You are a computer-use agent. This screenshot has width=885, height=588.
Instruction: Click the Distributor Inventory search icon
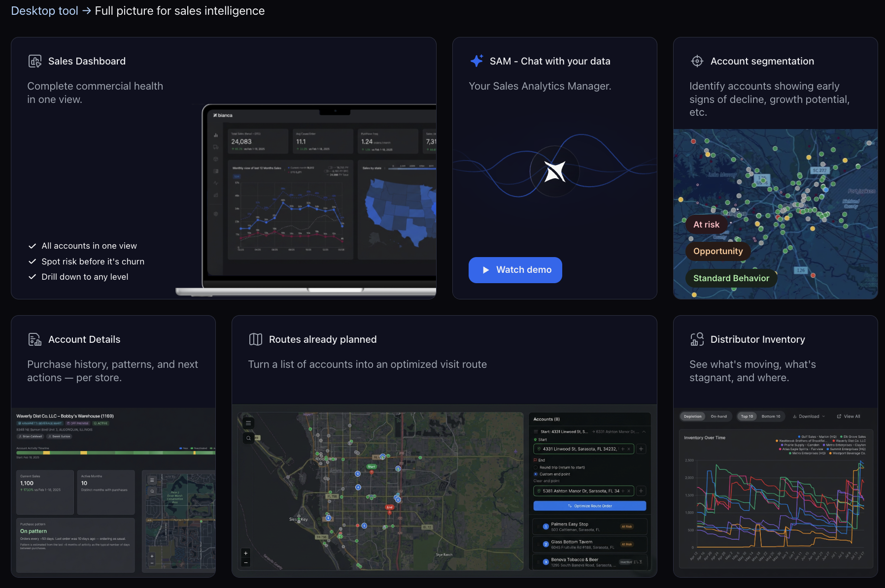pos(697,339)
